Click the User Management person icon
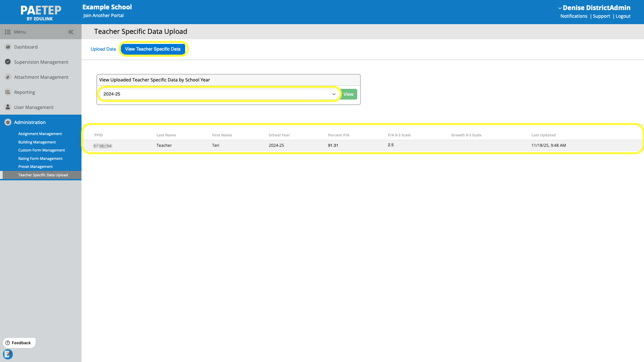Screen dimensions: 644x362 tap(8, 107)
